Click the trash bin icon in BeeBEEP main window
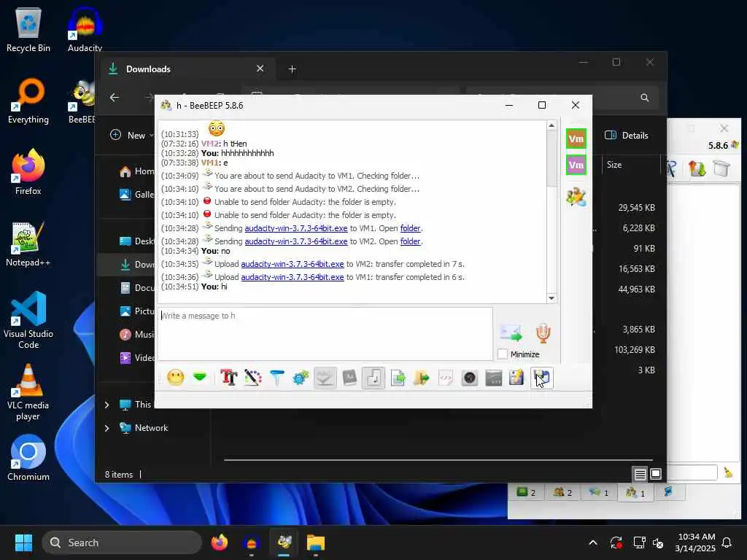 click(721, 168)
